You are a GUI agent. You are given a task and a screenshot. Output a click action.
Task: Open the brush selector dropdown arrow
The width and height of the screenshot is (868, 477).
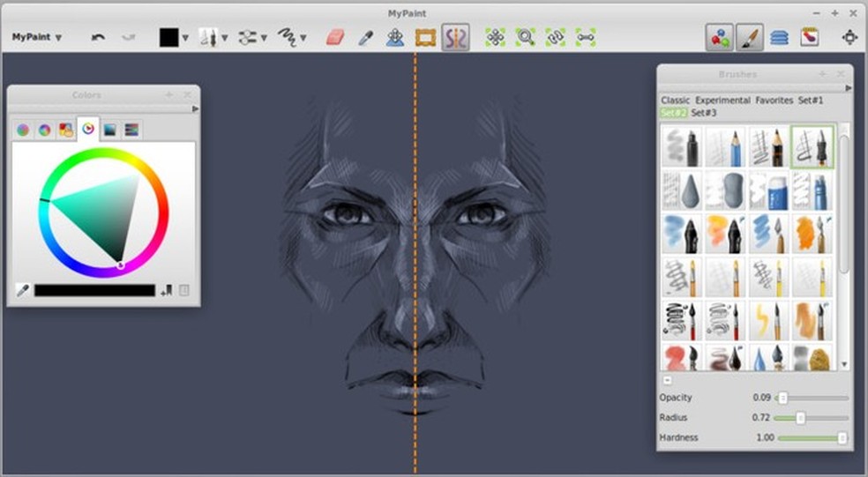[225, 38]
